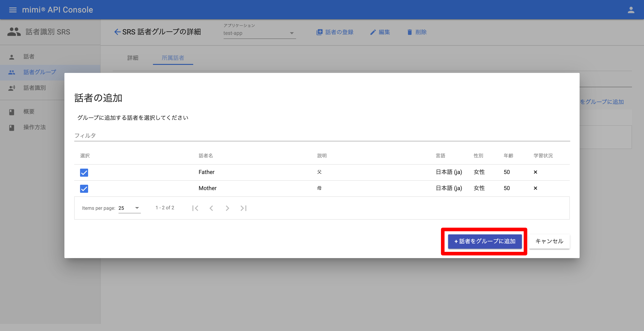Click the 父 description cell
Image resolution: width=644 pixels, height=331 pixels.
tap(319, 172)
